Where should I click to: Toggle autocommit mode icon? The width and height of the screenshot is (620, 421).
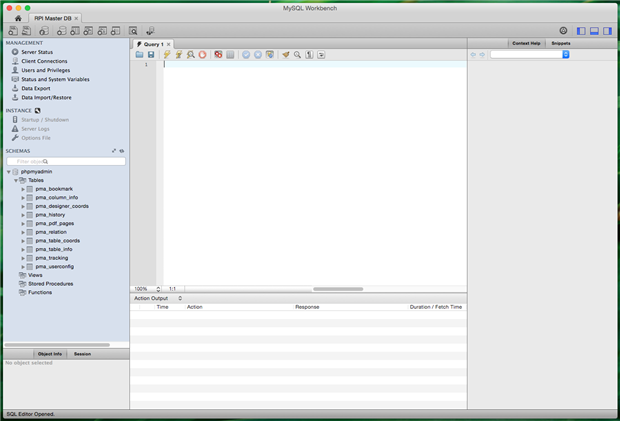[270, 55]
